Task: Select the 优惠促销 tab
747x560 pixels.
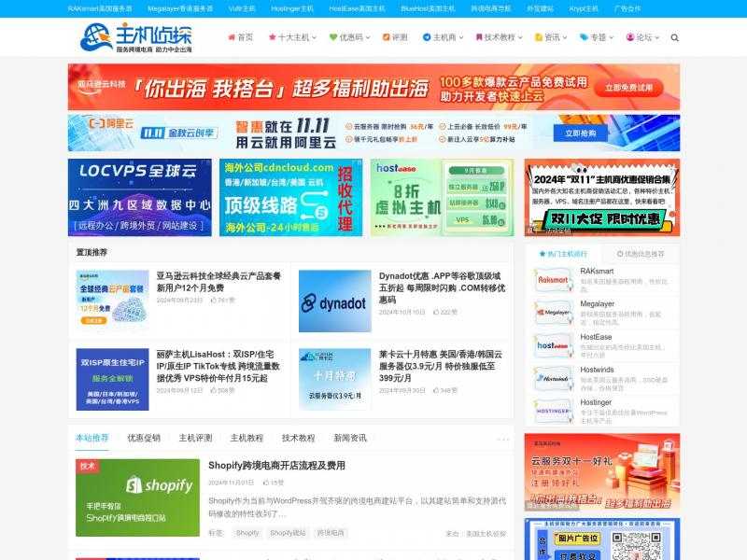Action: click(144, 438)
